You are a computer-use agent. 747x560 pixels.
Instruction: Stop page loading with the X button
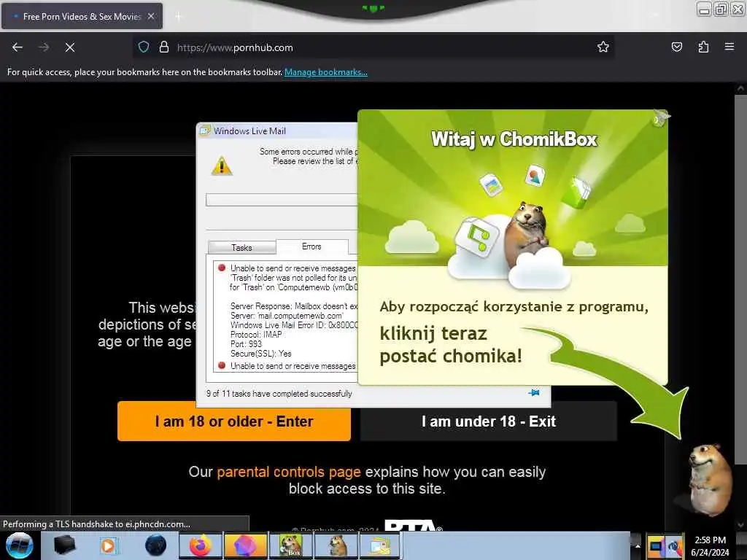(70, 47)
